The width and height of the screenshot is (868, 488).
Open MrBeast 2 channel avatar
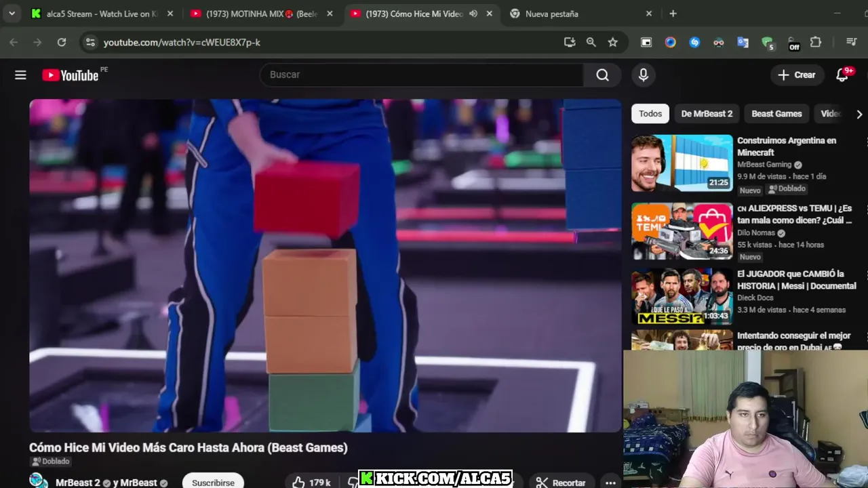pyautogui.click(x=39, y=481)
